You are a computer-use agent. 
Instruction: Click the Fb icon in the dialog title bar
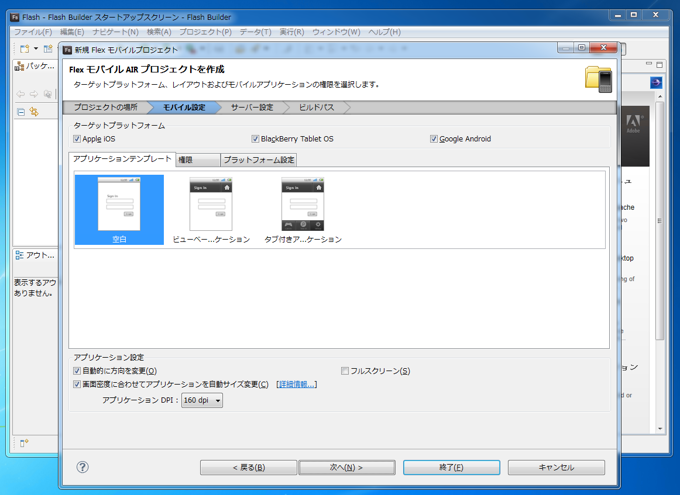click(x=67, y=50)
